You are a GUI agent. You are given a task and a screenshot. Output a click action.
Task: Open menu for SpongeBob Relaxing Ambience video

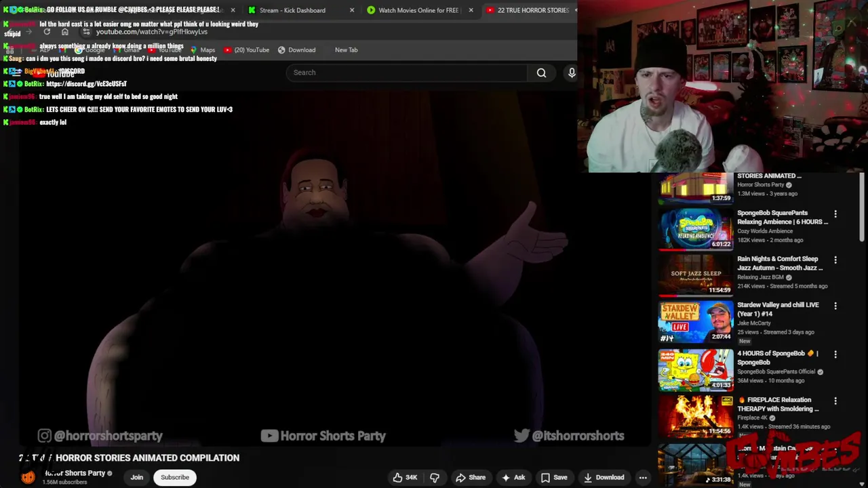click(x=835, y=213)
